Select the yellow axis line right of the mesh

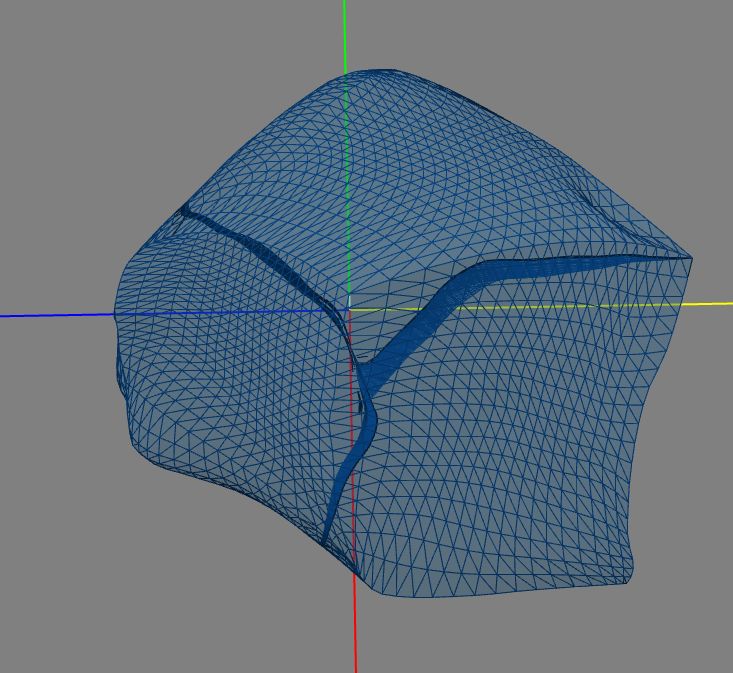pos(711,304)
